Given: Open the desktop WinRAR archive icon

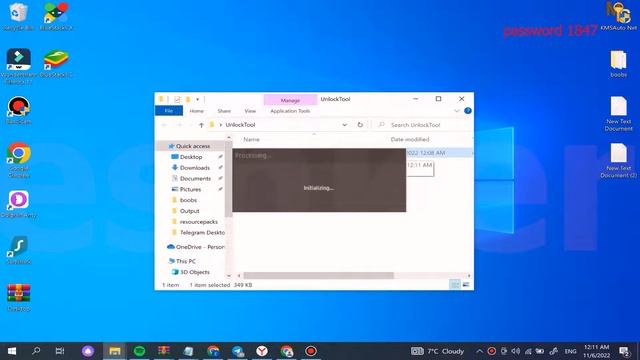Looking at the screenshot, I should [18, 297].
